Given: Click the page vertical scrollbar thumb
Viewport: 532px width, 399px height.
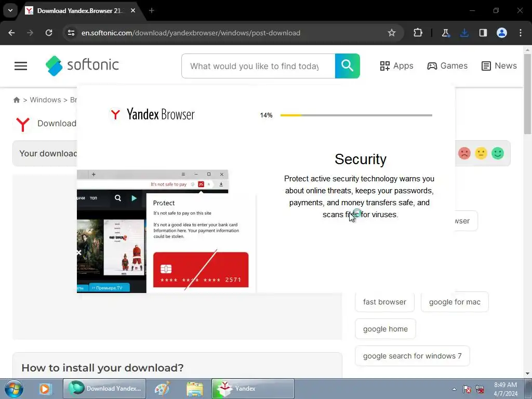Looking at the screenshot, I should click(528, 94).
